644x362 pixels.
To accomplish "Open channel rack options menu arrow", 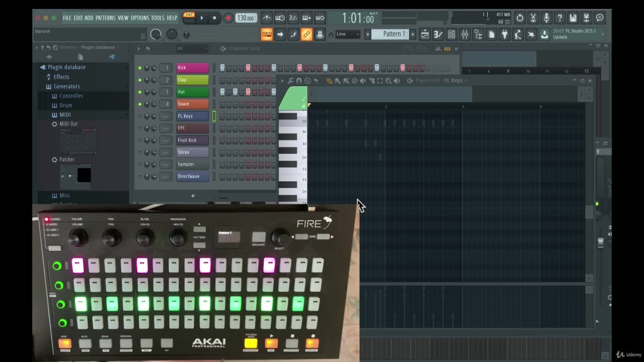I will 139,49.
